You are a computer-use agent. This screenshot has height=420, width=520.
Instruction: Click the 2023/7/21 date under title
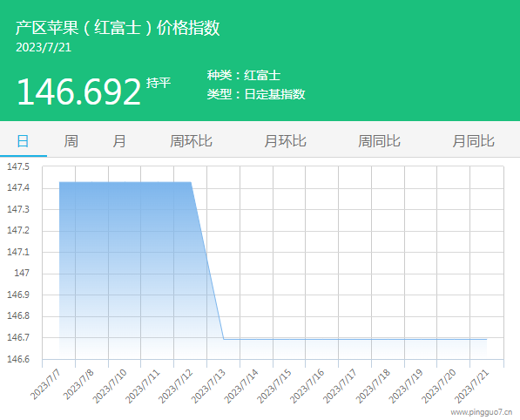tap(44, 47)
